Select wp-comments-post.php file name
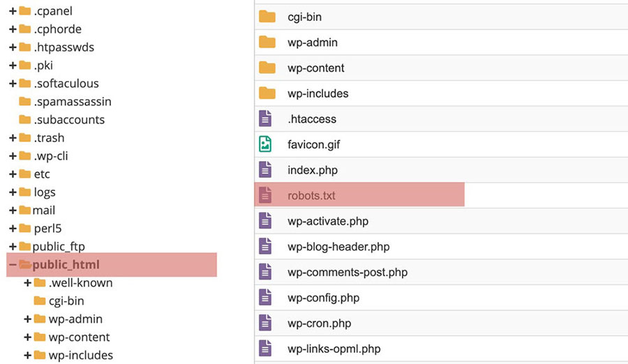This screenshot has width=628, height=364. click(x=347, y=272)
